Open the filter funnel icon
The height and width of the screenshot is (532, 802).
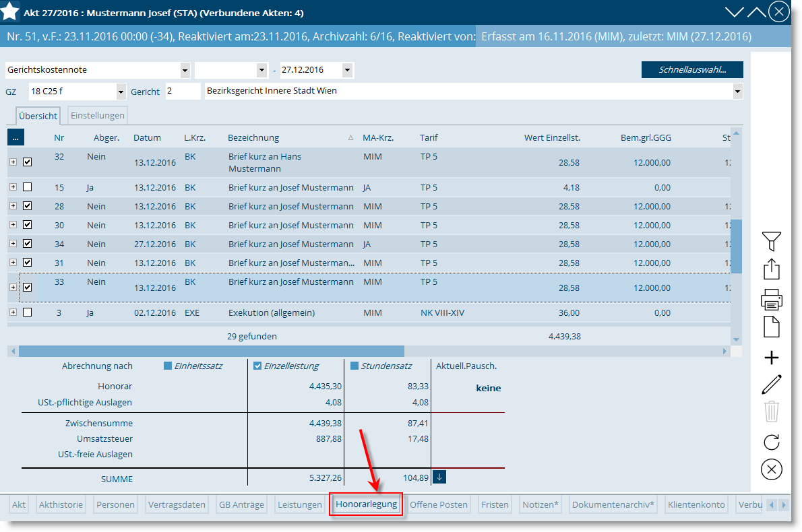771,241
